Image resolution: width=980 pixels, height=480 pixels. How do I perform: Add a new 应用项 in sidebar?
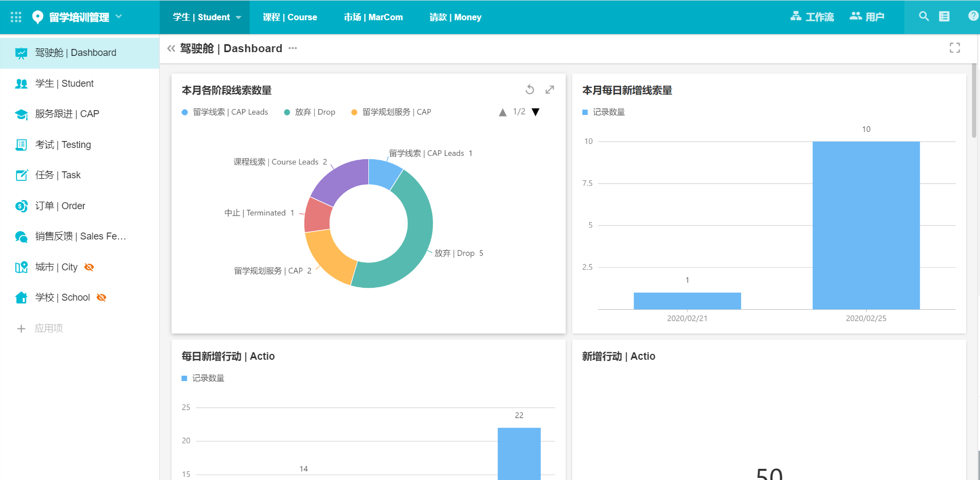point(21,328)
